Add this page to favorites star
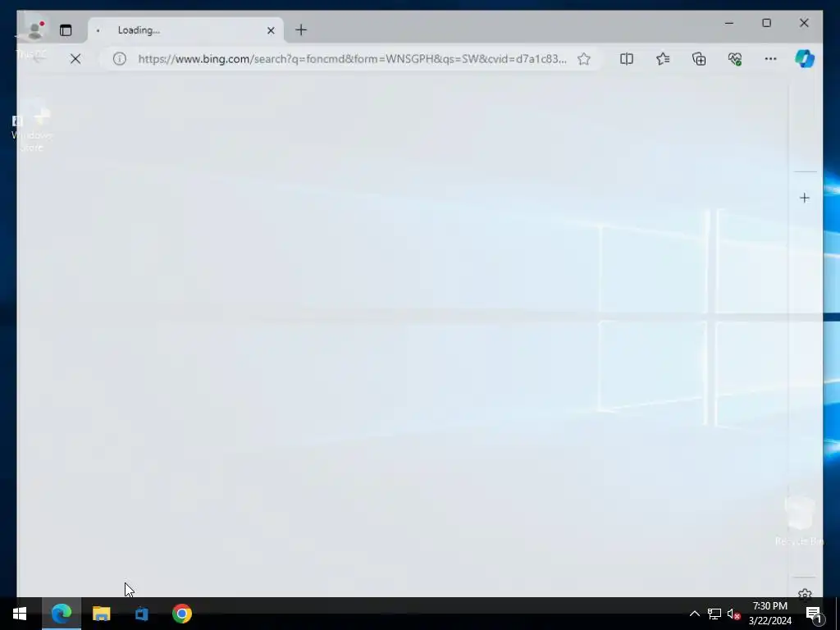840x630 pixels. [x=584, y=59]
